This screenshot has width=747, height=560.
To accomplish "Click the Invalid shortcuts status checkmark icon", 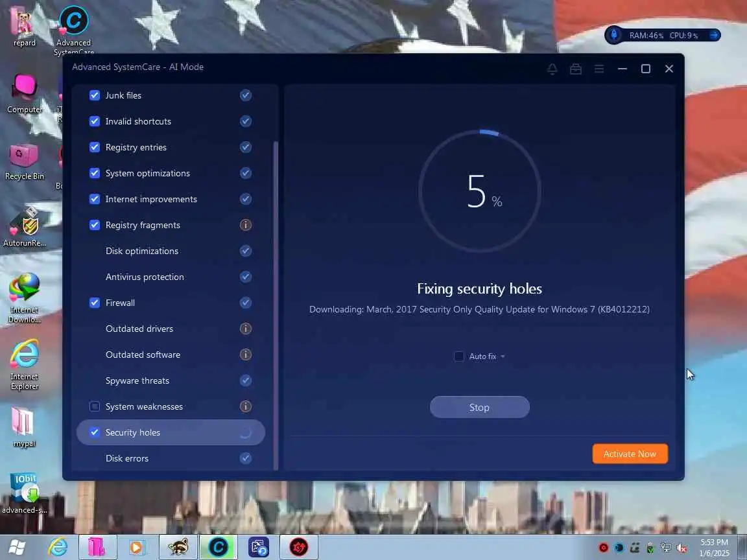I will (245, 121).
